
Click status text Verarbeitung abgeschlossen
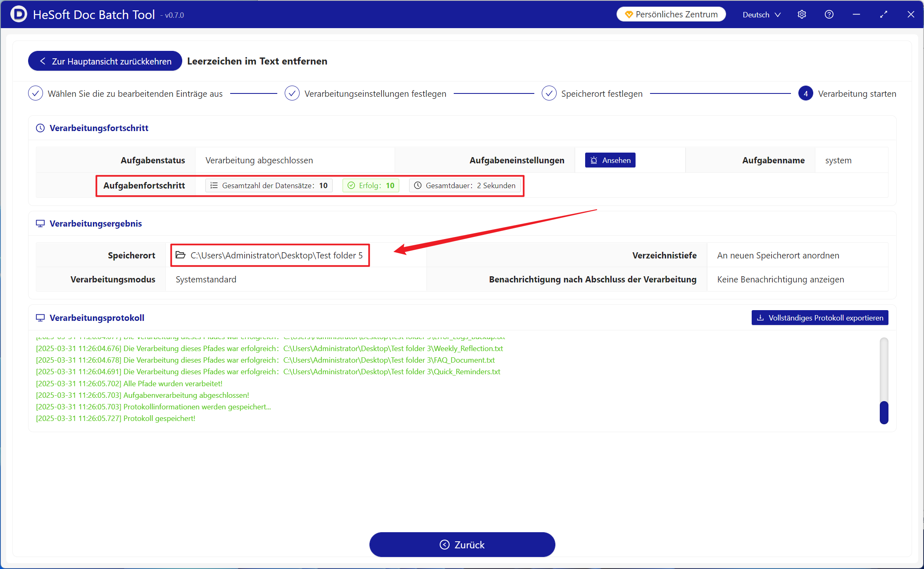259,160
